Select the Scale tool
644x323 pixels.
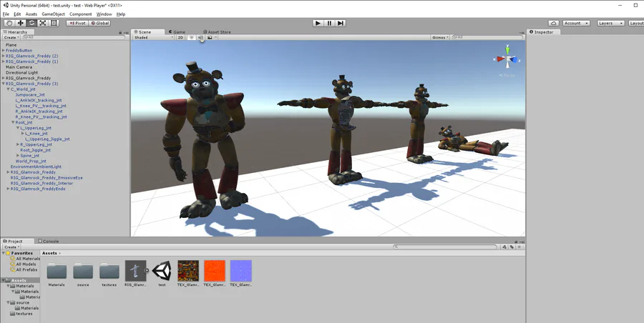42,24
